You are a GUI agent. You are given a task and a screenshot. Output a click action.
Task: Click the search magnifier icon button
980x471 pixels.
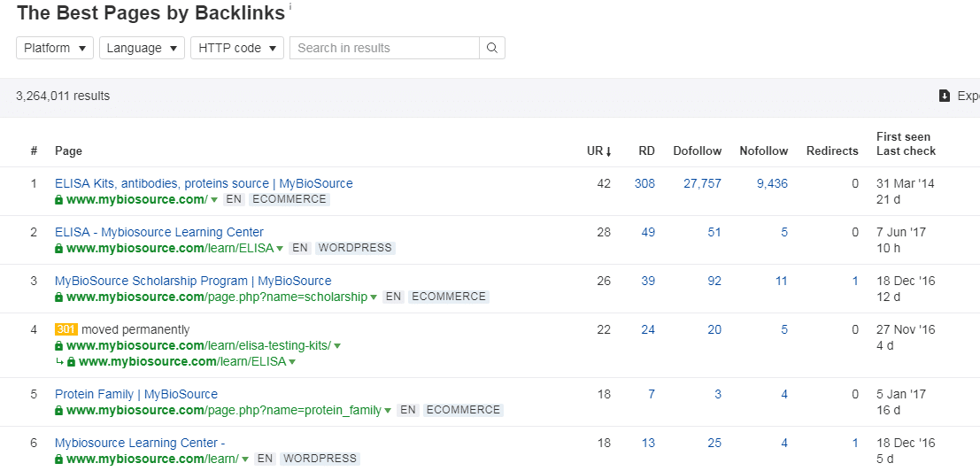coord(491,48)
